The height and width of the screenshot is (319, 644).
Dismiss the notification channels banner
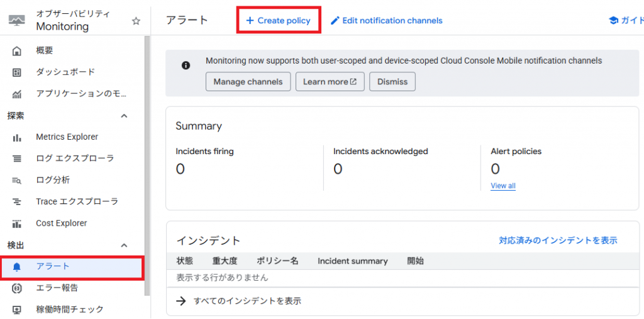click(x=392, y=82)
